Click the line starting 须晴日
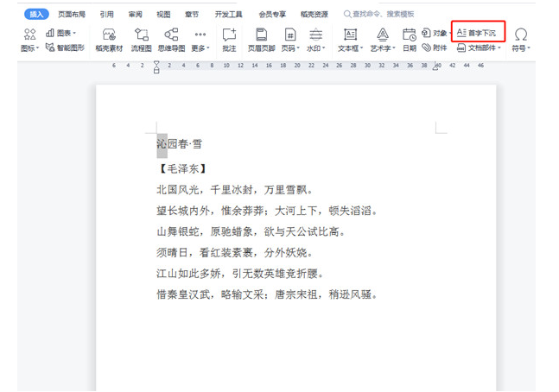 pyautogui.click(x=235, y=253)
